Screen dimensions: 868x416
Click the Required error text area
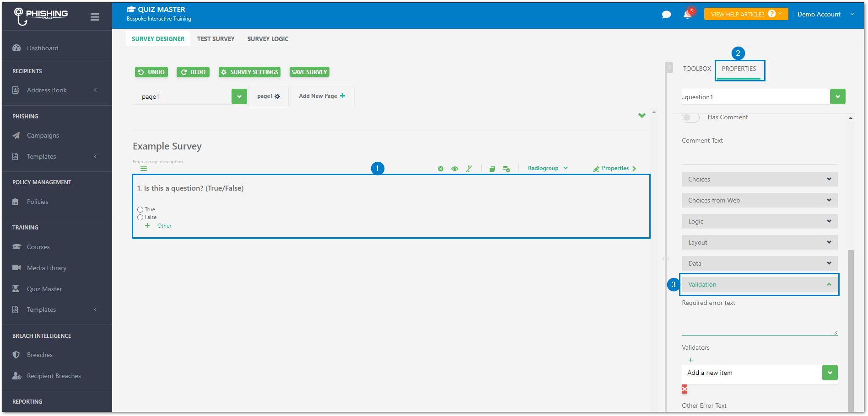coord(760,322)
